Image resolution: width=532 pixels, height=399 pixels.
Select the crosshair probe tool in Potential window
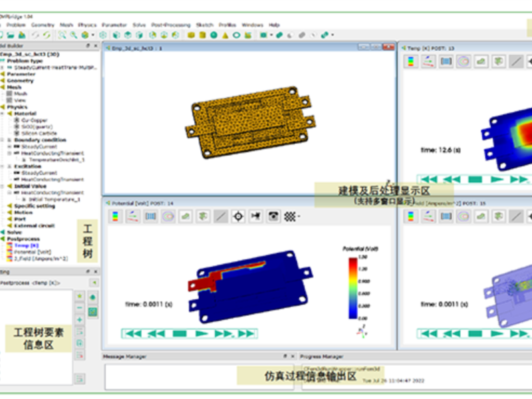point(238,216)
